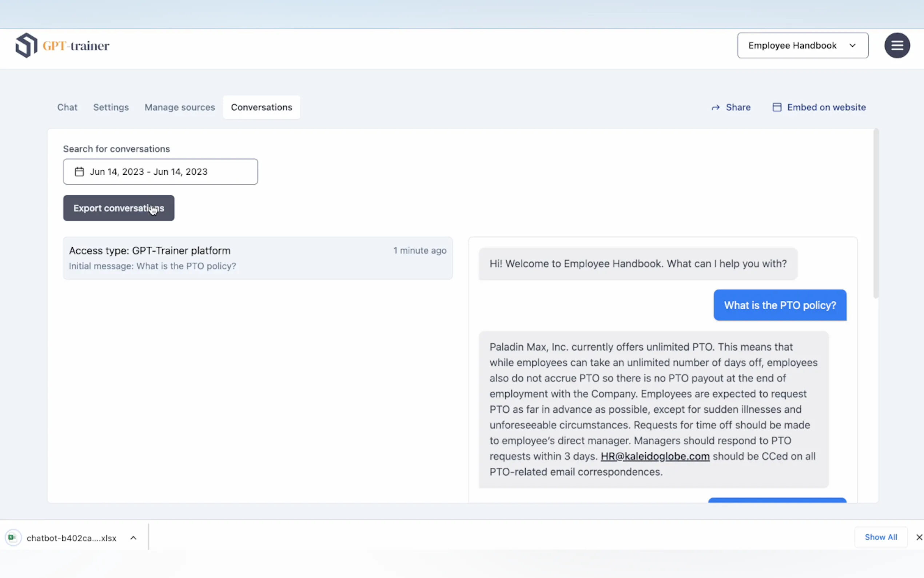The width and height of the screenshot is (924, 578).
Task: Open the hamburger menu button
Action: pyautogui.click(x=896, y=45)
